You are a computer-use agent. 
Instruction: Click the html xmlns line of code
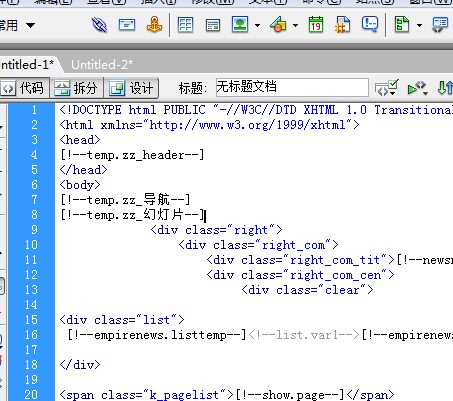(209, 125)
